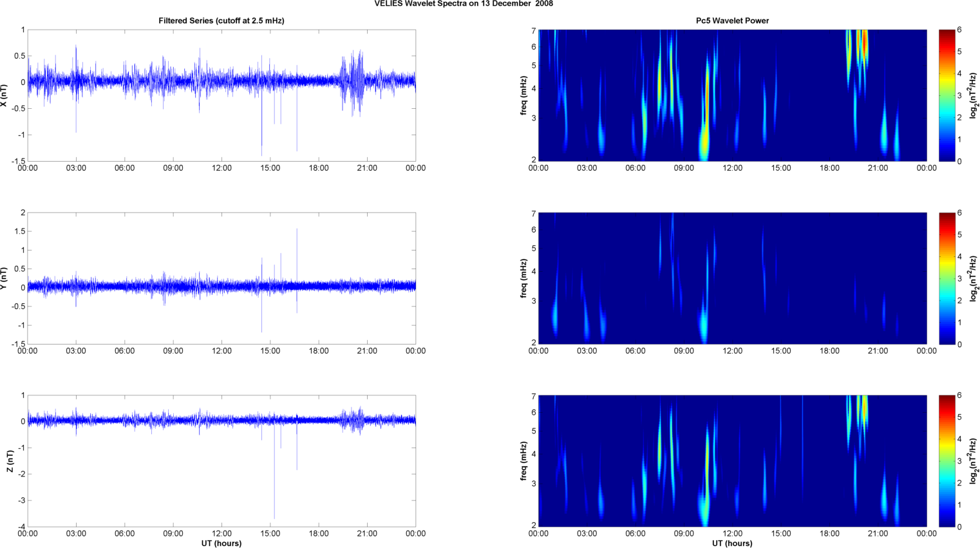Select the middle Y component wavelet spectrogram

point(732,278)
